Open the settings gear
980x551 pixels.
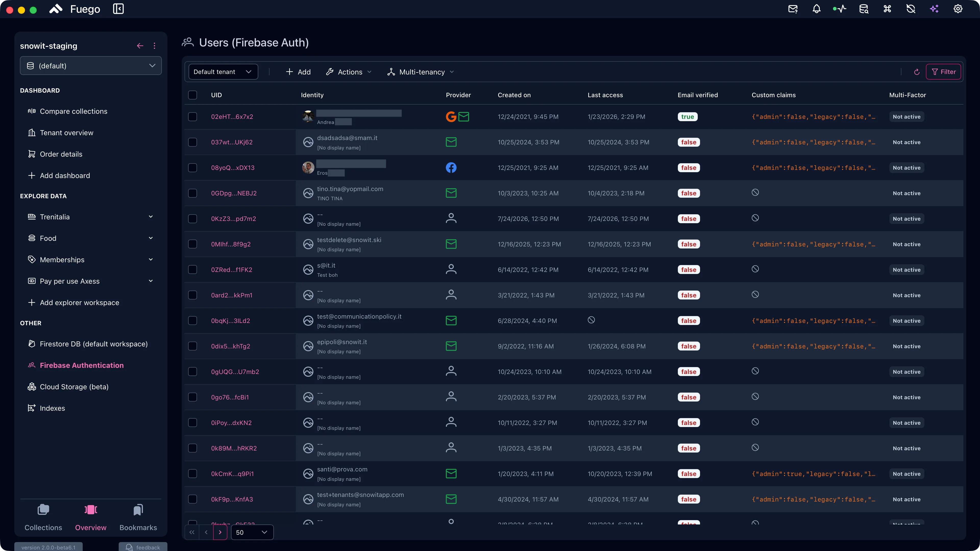pos(958,9)
